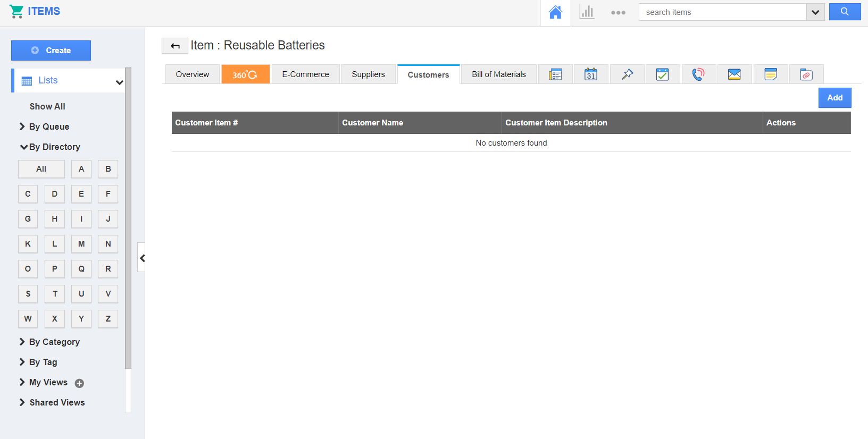Open the notes icon tab
This screenshot has height=439, width=868.
(x=770, y=74)
